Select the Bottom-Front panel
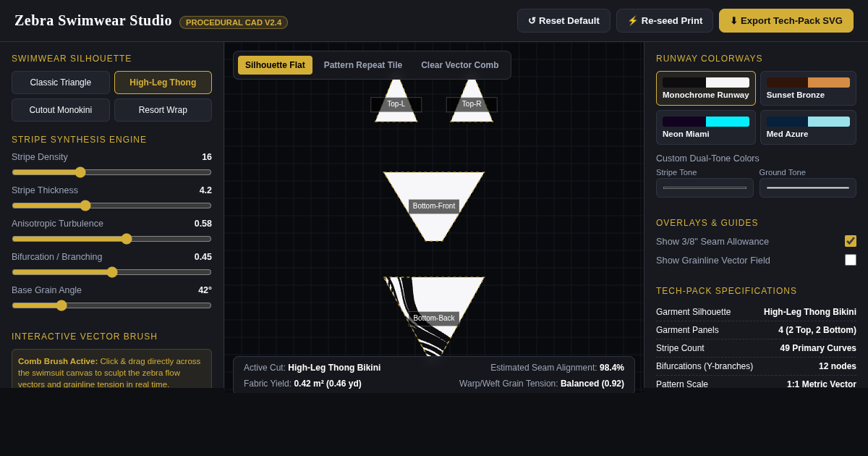 [x=434, y=206]
